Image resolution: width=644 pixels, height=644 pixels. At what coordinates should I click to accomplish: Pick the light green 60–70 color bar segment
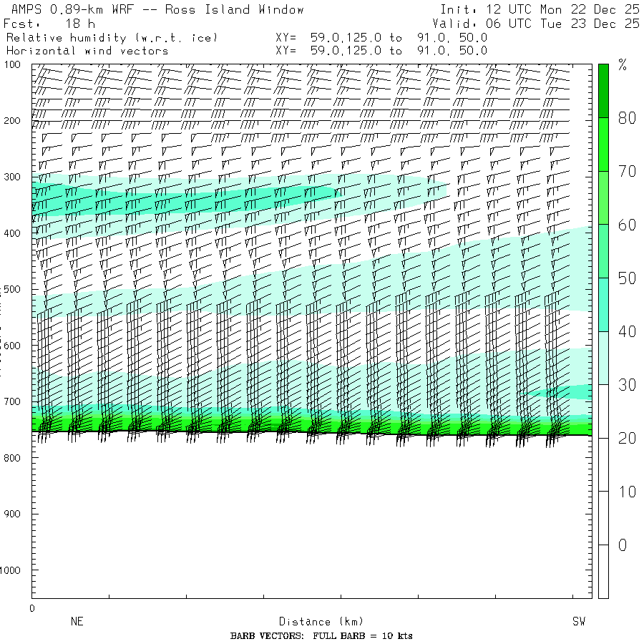click(603, 197)
